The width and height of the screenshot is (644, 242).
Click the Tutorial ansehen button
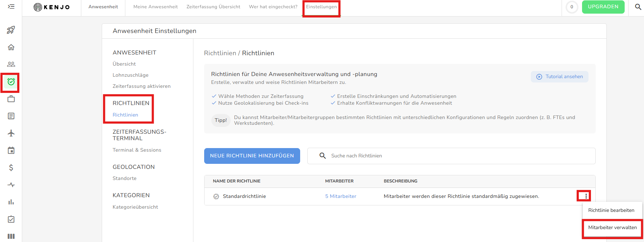click(x=559, y=77)
